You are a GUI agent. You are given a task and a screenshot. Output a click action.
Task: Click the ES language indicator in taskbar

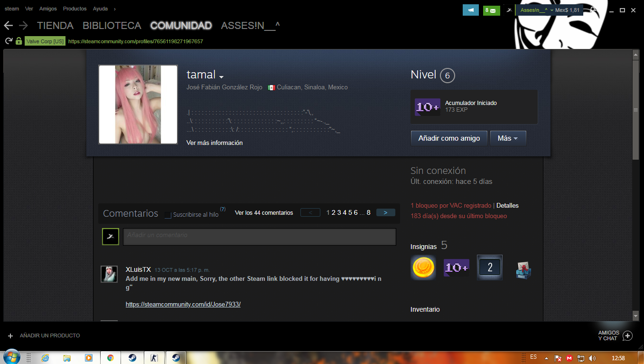533,357
